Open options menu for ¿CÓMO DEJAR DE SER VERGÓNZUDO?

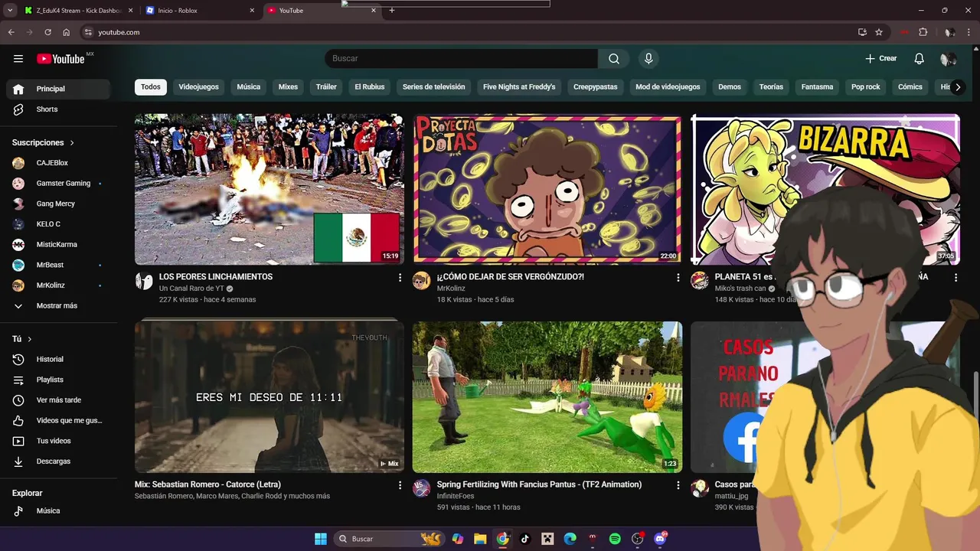678,278
